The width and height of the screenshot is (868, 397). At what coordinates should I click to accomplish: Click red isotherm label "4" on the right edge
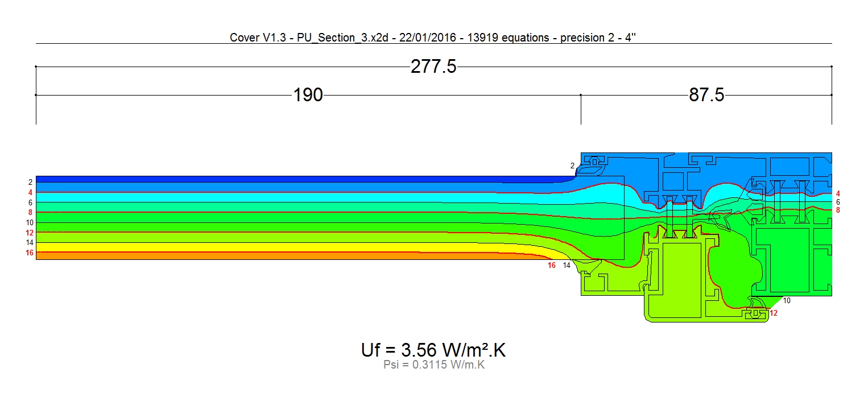(838, 194)
